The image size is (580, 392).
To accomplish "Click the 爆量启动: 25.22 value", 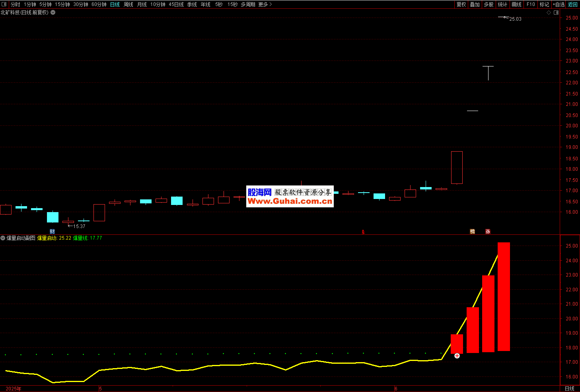I will pyautogui.click(x=54, y=238).
